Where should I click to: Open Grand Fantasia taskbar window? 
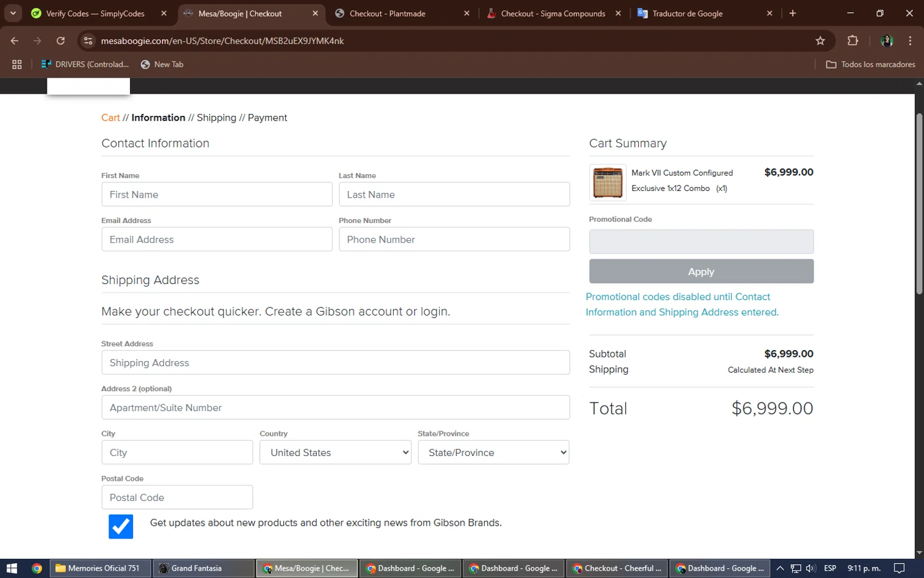(203, 568)
